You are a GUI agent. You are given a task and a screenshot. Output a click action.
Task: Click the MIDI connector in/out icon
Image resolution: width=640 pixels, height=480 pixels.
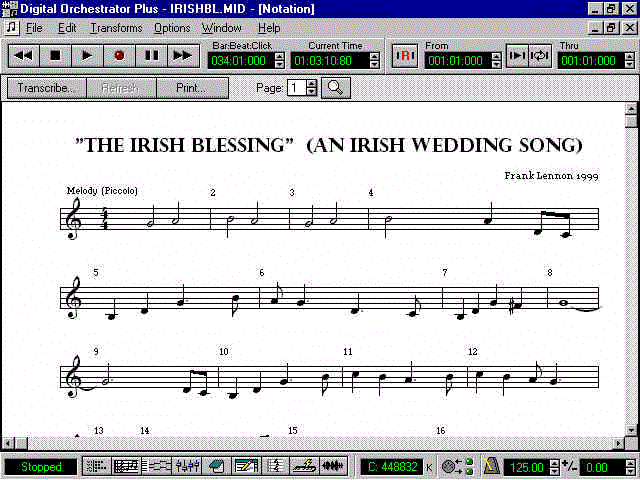[457, 467]
